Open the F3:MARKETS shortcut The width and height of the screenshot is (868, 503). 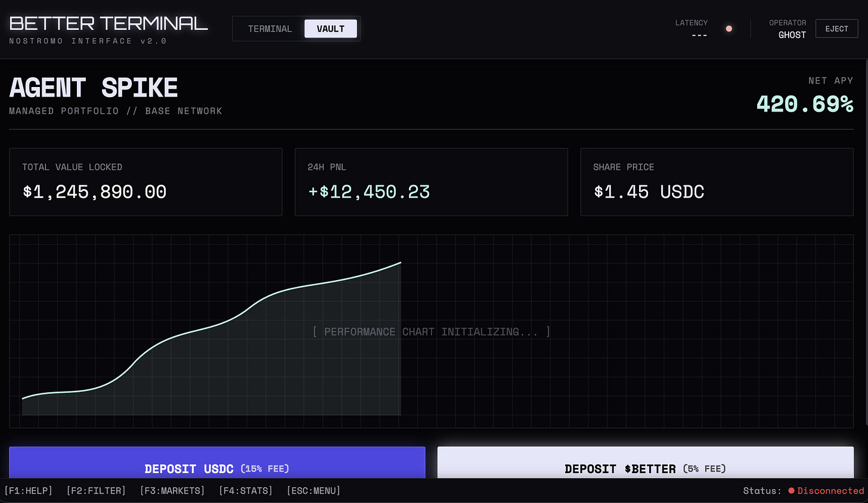click(172, 490)
